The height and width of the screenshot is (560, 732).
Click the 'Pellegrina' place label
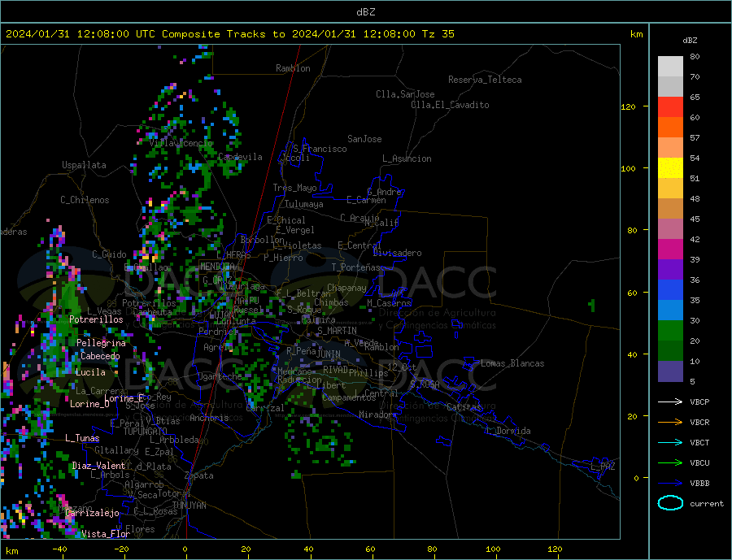pos(101,343)
